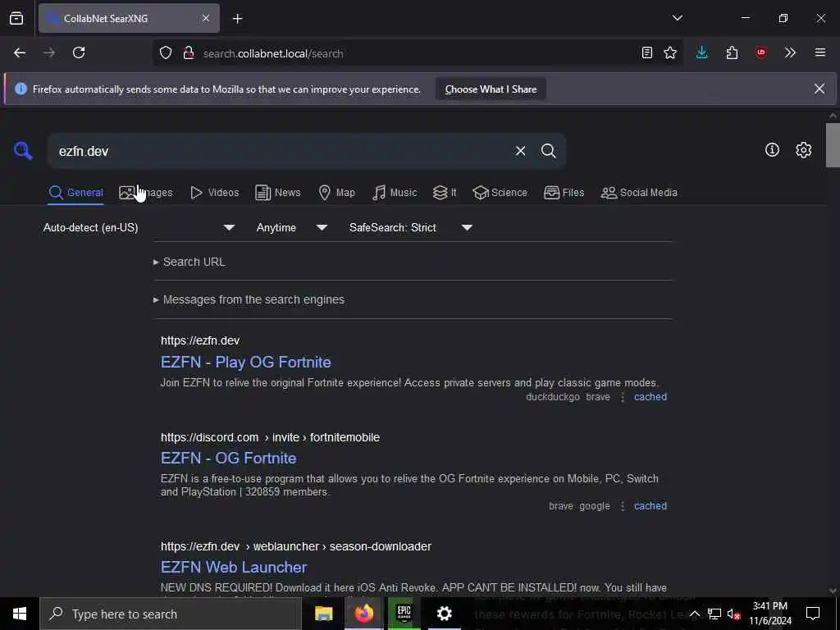Switch to the Files category

click(x=564, y=192)
